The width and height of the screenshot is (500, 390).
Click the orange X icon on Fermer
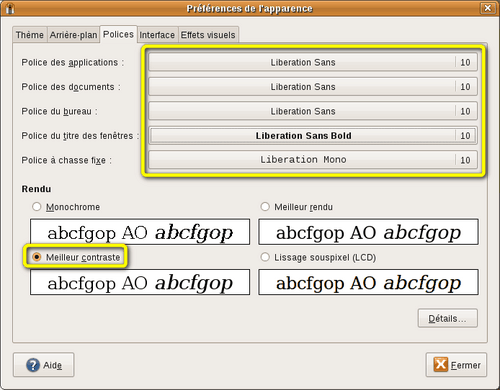[440, 364]
